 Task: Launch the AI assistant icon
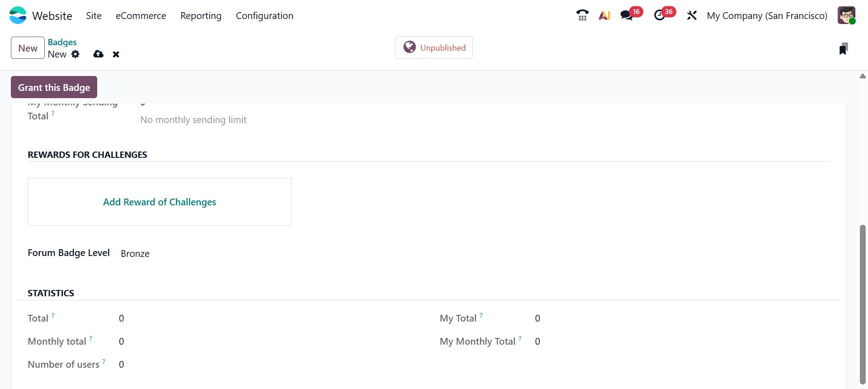click(604, 15)
